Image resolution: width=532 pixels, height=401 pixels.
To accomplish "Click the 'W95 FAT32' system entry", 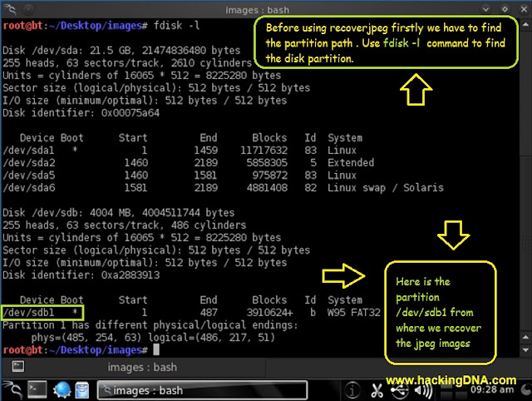I will [x=354, y=312].
